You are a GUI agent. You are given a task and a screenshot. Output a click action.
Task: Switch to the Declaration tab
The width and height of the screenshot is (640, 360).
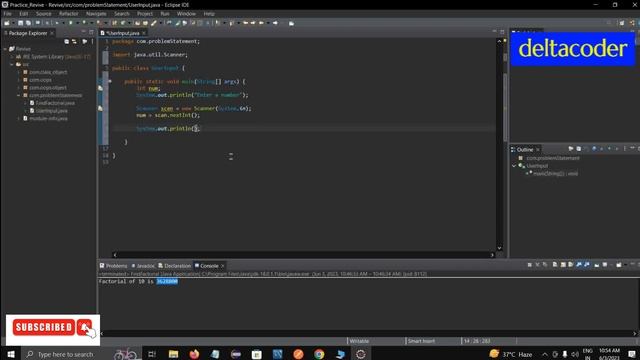(x=174, y=266)
